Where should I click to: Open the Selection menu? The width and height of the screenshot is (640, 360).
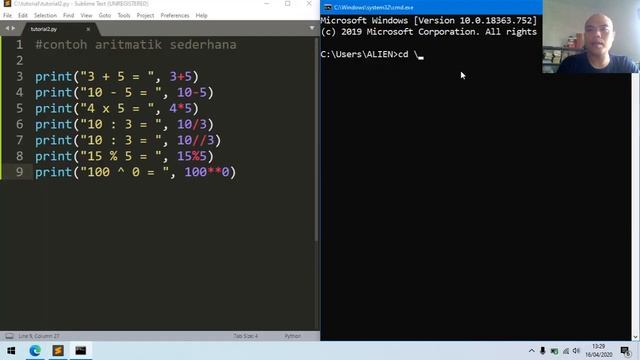[45, 16]
